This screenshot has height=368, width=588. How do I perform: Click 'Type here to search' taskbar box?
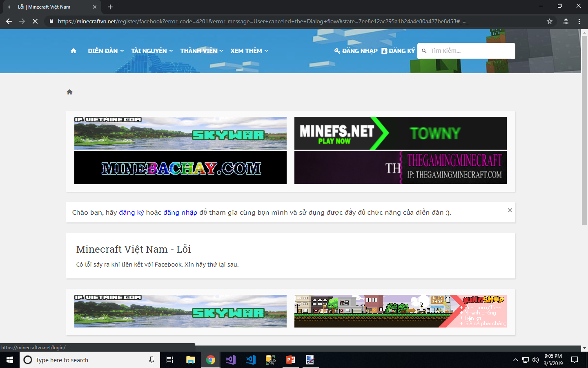(90, 360)
